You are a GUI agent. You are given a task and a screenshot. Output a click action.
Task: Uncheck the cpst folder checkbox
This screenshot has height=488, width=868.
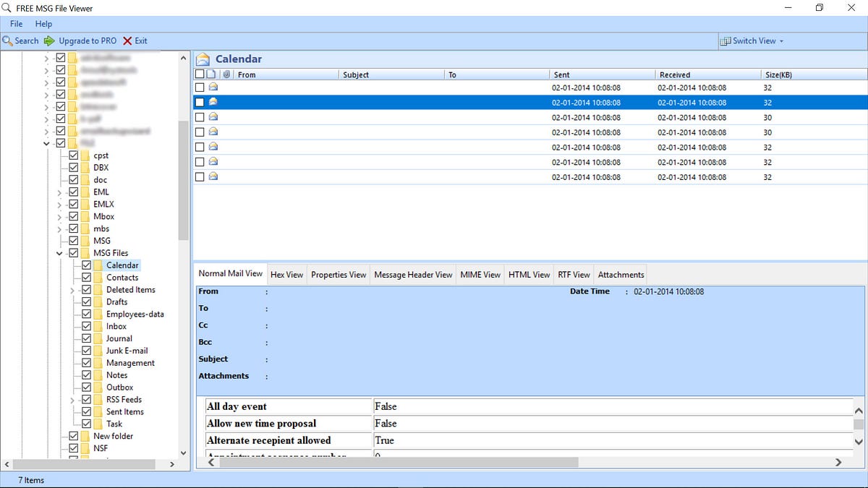pos(74,155)
